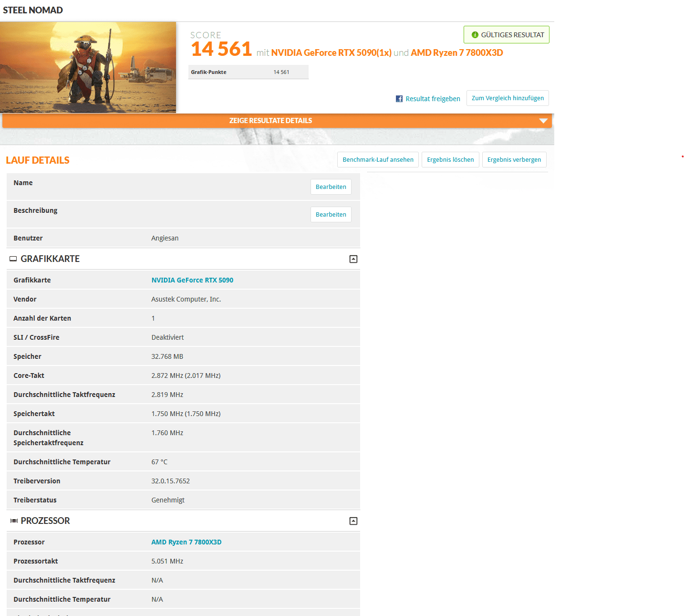Click the Treiberversion label
Image resolution: width=684 pixels, height=616 pixels.
click(37, 481)
